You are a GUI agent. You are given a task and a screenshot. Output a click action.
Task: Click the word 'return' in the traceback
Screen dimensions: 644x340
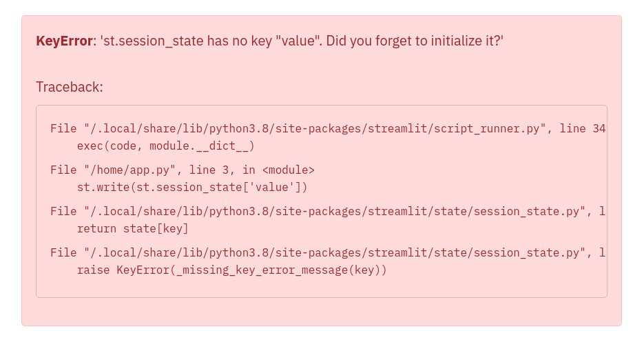click(x=96, y=228)
